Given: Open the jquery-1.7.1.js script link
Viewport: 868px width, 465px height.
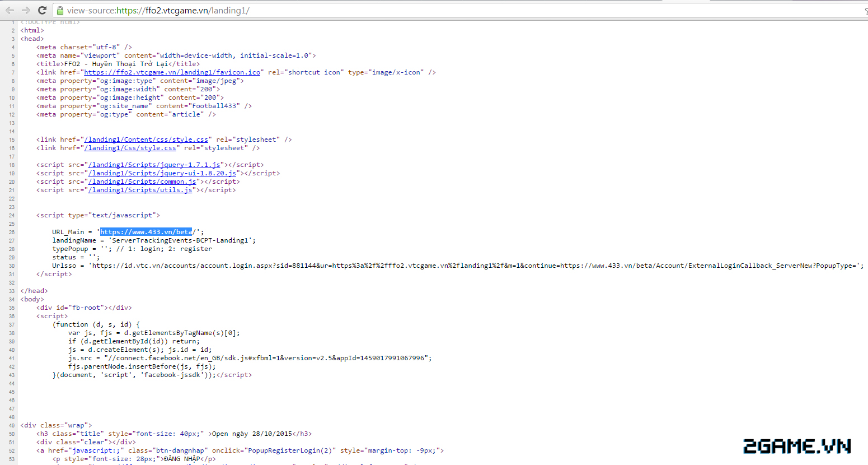Looking at the screenshot, I should pos(154,165).
